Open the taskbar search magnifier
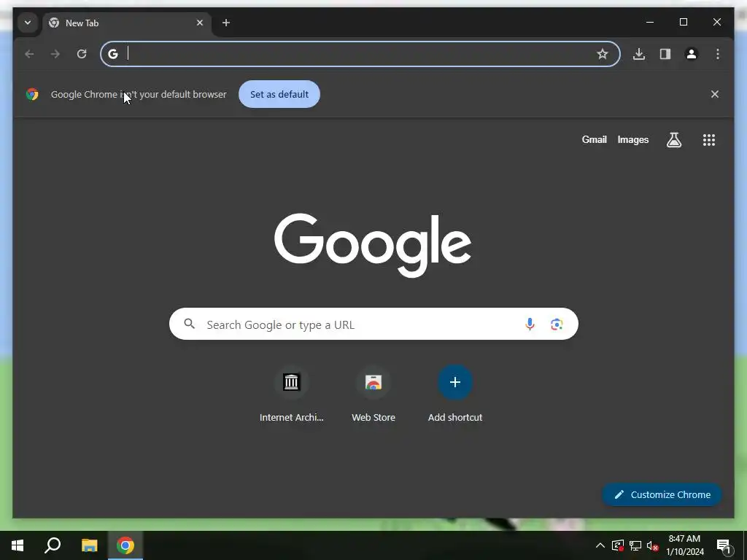The width and height of the screenshot is (747, 560). (x=53, y=545)
